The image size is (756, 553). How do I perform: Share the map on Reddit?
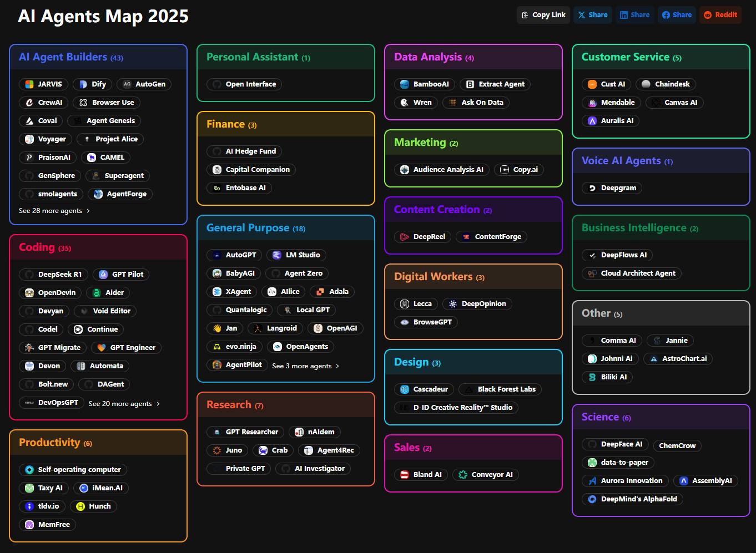[720, 15]
